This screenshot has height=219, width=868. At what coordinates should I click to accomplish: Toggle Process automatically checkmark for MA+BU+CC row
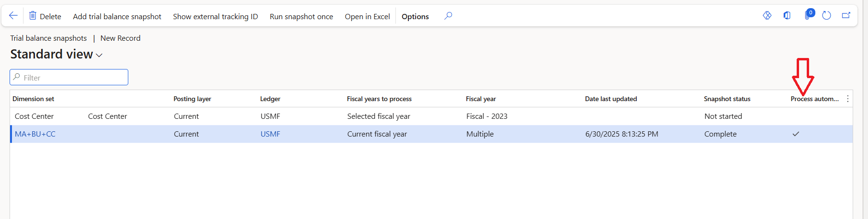click(796, 134)
